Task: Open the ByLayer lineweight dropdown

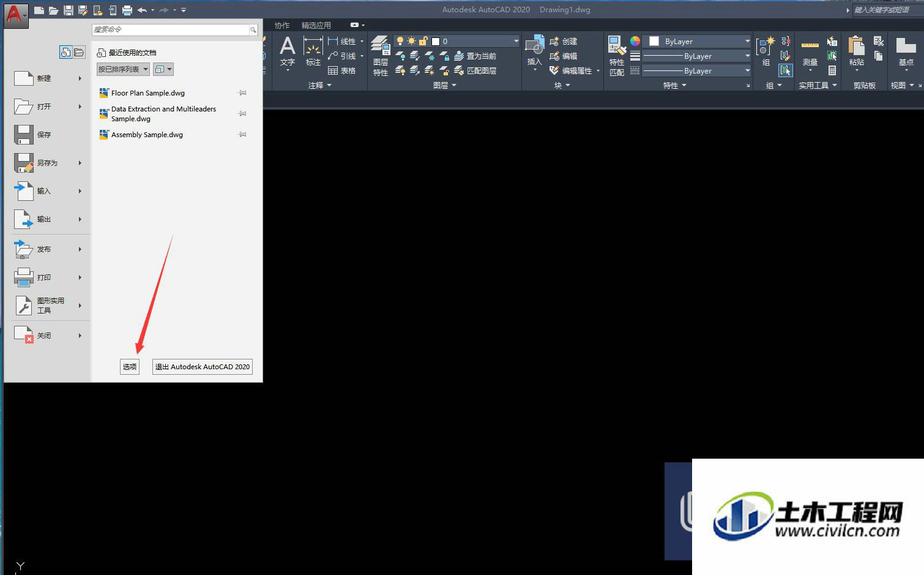Action: 696,56
